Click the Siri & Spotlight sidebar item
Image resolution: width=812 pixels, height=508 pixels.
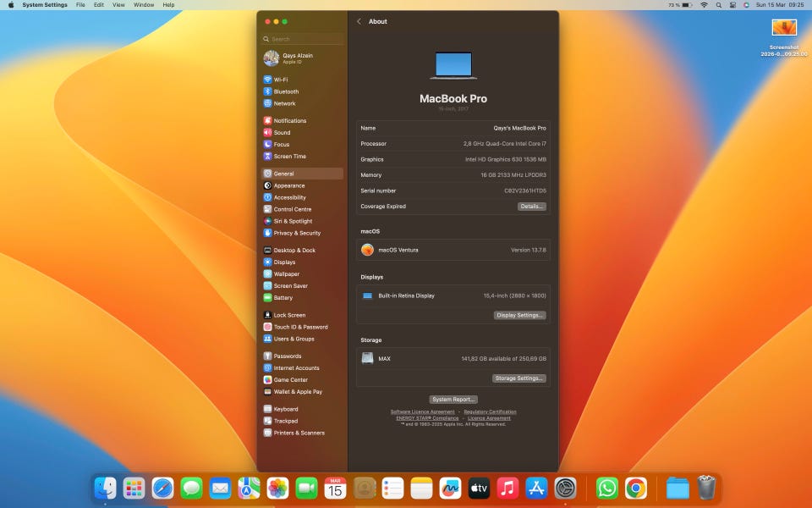point(293,221)
